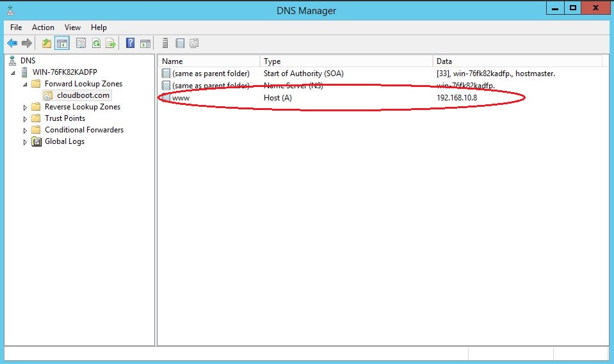The width and height of the screenshot is (614, 364).
Task: Click the blue Help question mark icon
Action: click(131, 44)
